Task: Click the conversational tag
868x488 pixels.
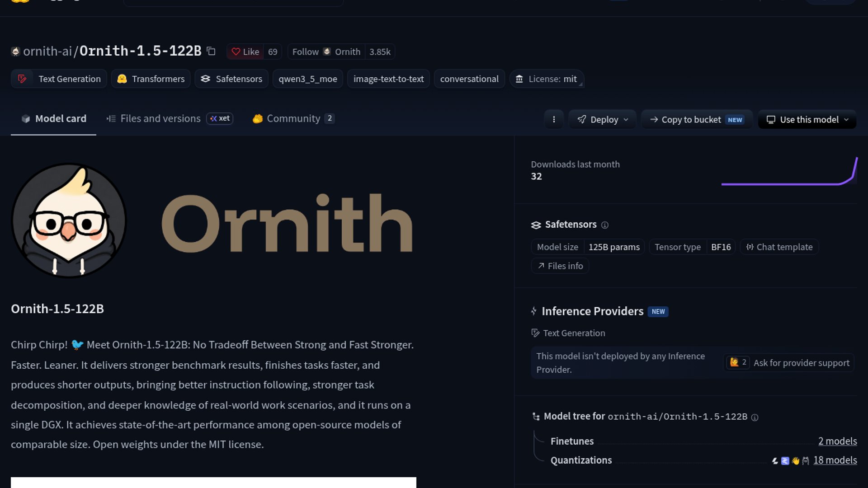Action: 469,79
